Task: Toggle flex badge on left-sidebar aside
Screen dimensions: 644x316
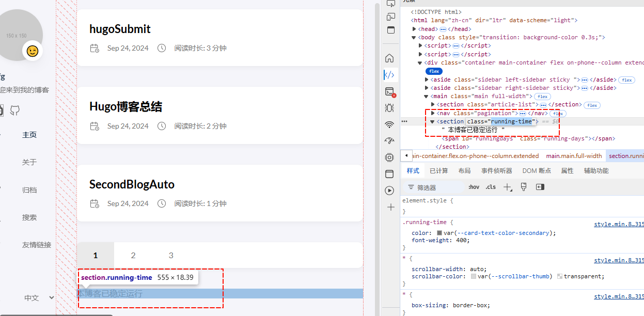Action: (x=627, y=80)
